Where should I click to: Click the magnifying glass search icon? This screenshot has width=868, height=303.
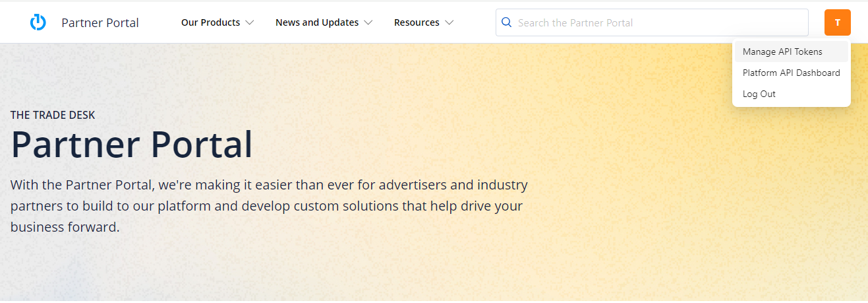(507, 22)
